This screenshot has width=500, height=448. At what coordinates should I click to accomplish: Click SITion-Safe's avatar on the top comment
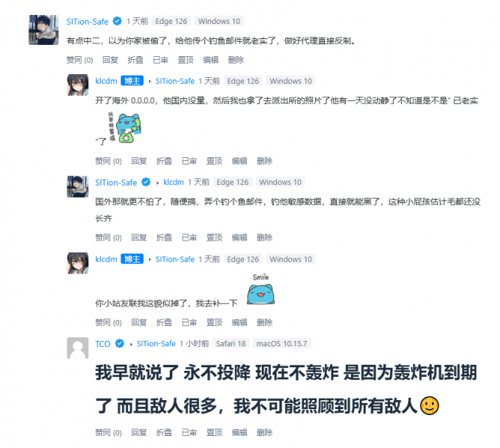[x=43, y=30]
